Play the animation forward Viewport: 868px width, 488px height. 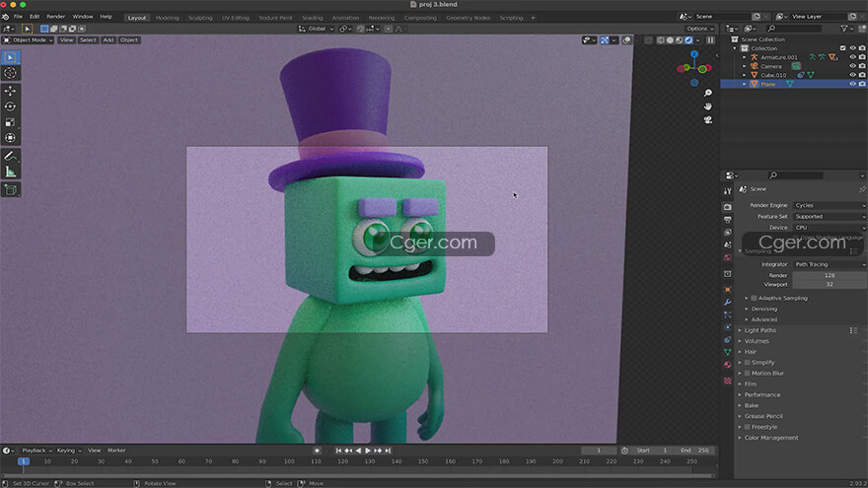coord(368,451)
